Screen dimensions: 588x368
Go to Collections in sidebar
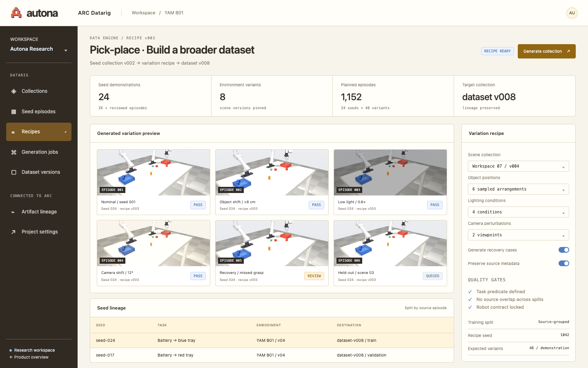click(x=39, y=91)
